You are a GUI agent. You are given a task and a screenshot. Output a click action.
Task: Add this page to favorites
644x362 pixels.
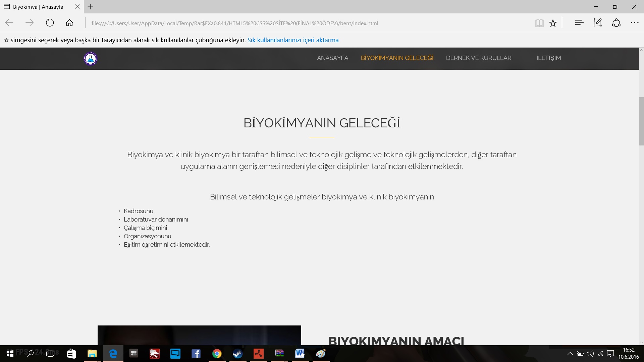pyautogui.click(x=553, y=23)
